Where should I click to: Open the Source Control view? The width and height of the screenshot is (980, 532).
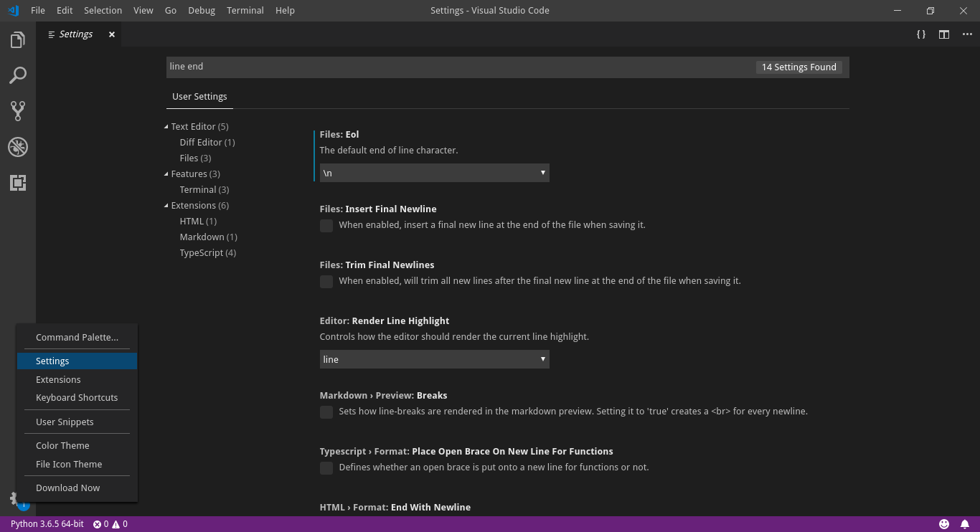(x=18, y=110)
